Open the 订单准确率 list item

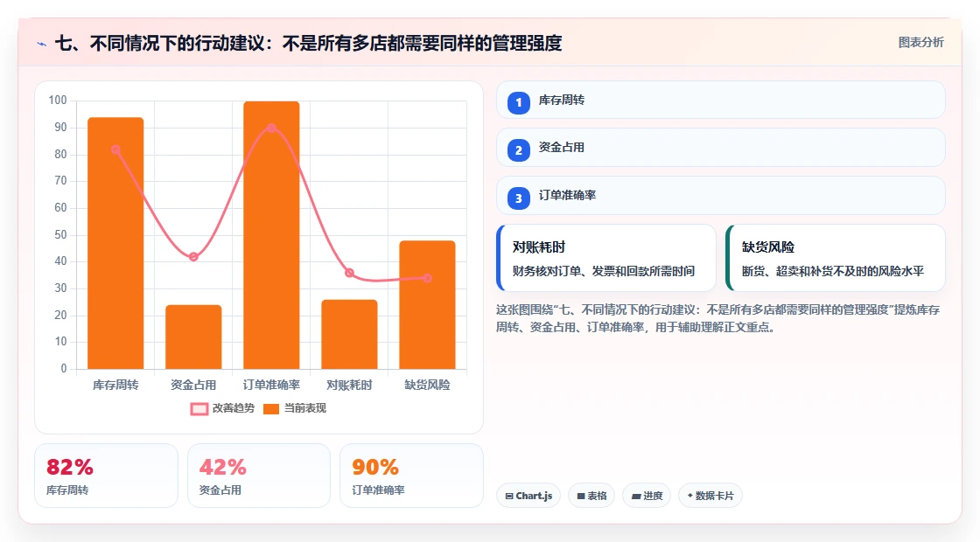pyautogui.click(x=721, y=196)
